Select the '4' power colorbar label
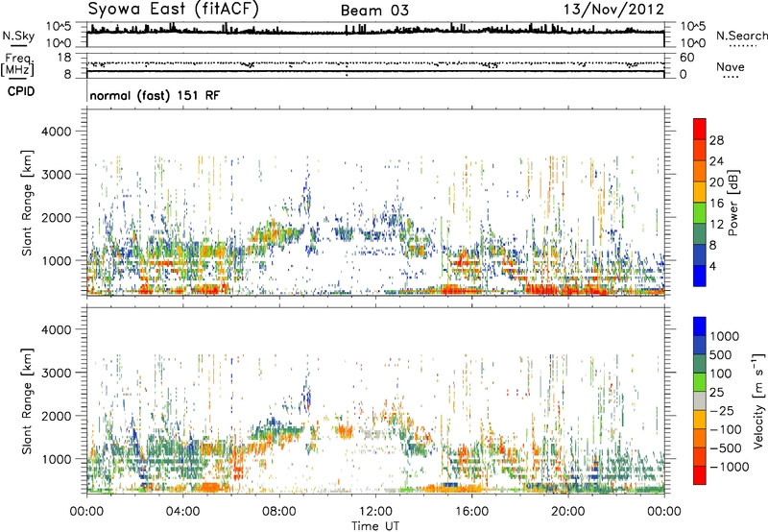The width and height of the screenshot is (768, 532). click(712, 267)
